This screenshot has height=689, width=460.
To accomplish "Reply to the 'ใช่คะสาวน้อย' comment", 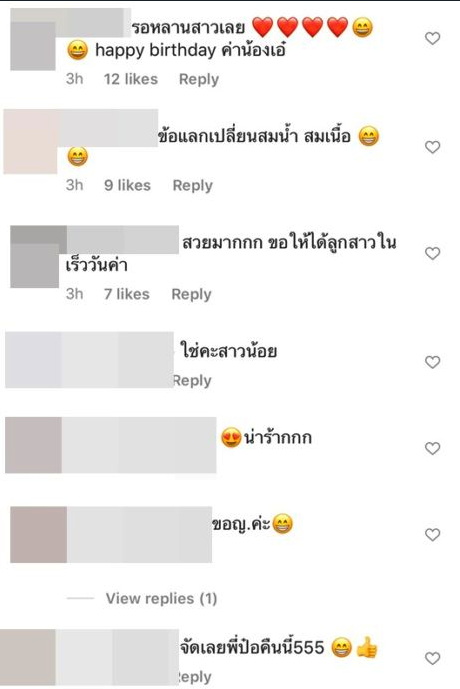I will tap(192, 381).
